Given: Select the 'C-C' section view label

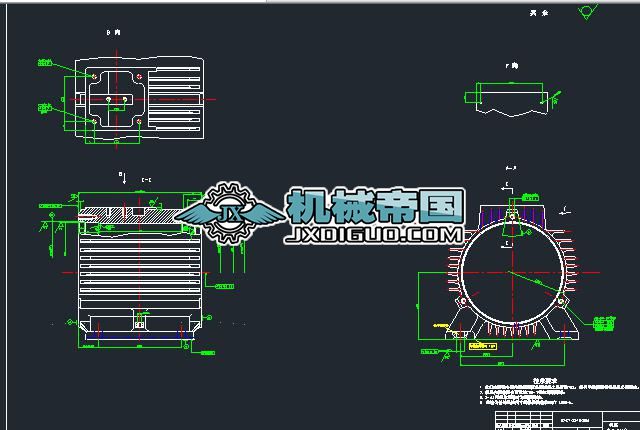Looking at the screenshot, I should coord(147,180).
